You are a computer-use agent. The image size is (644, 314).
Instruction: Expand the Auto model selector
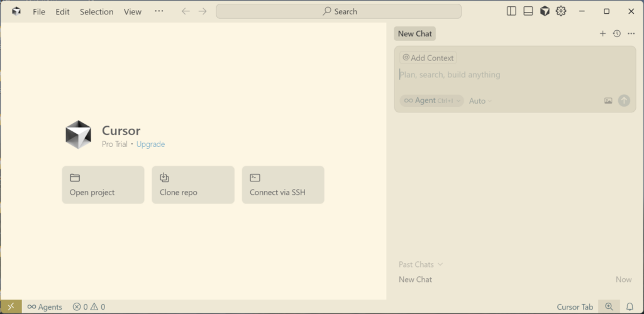pos(480,100)
